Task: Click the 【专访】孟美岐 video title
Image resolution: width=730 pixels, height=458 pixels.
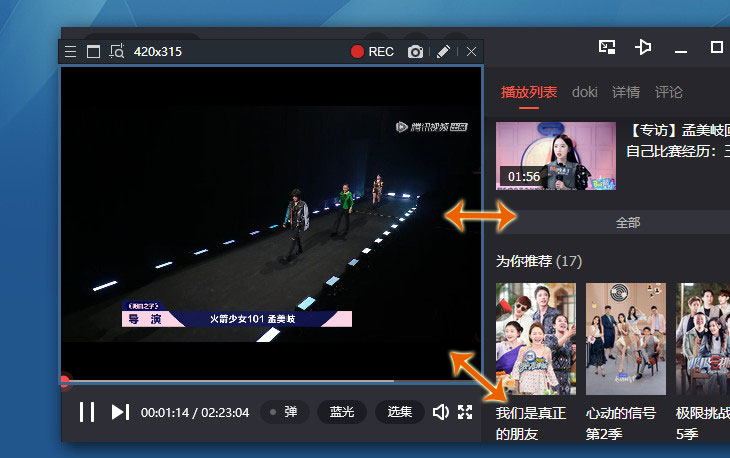Action: point(678,140)
